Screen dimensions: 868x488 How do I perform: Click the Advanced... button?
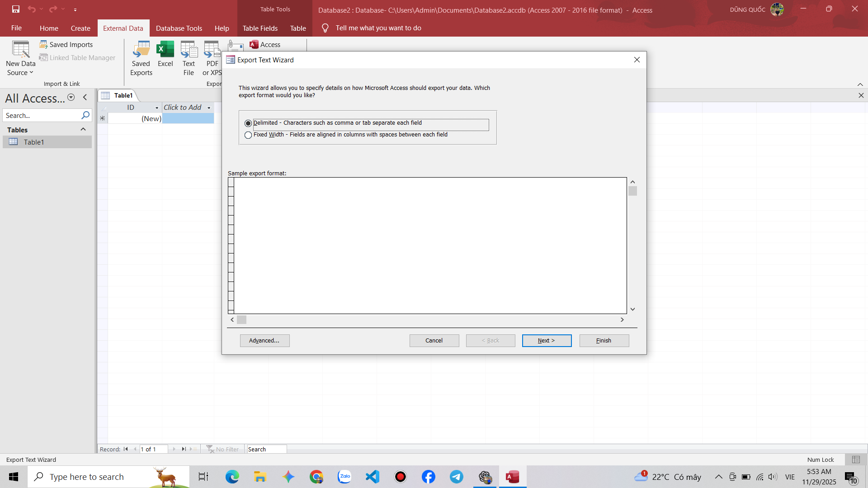pos(264,341)
